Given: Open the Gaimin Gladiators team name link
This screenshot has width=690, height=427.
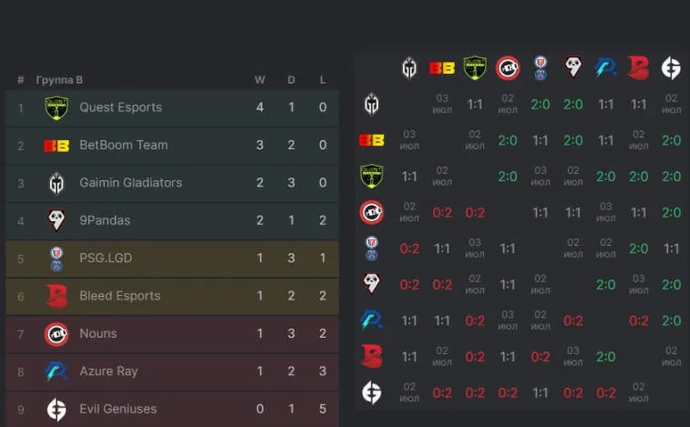Looking at the screenshot, I should (130, 183).
